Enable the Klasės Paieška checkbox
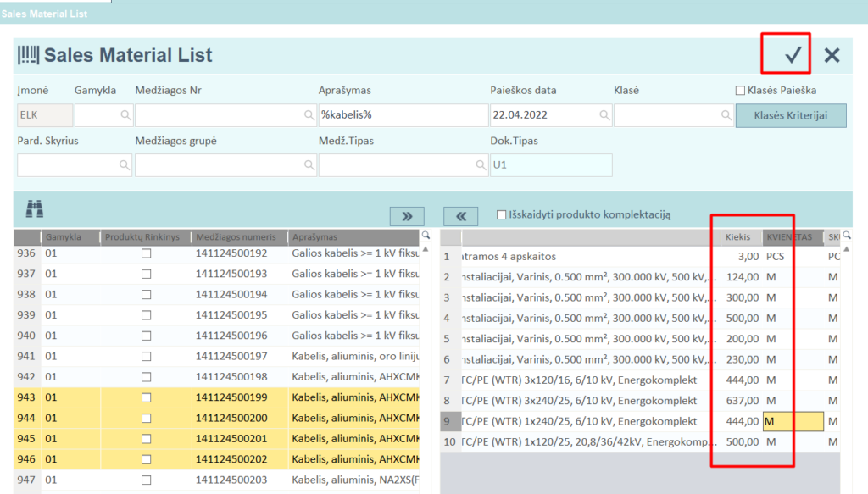 click(740, 91)
